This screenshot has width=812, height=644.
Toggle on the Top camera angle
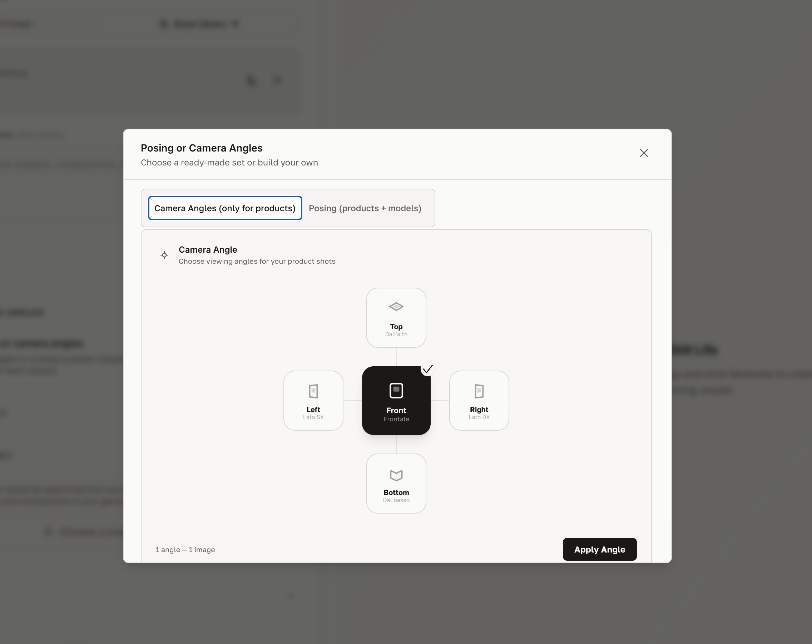coord(396,317)
